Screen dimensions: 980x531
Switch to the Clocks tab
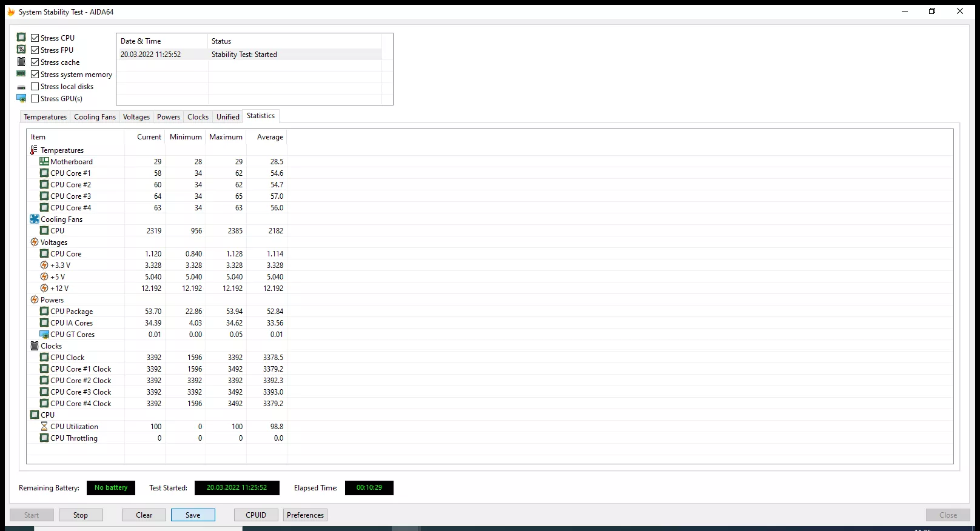click(x=198, y=117)
